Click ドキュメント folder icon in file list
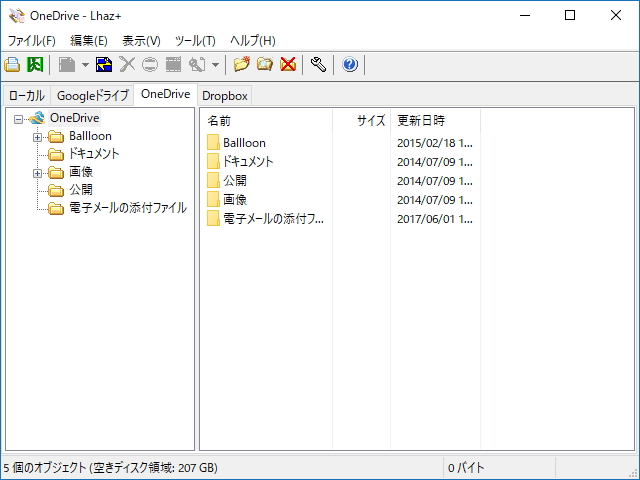The height and width of the screenshot is (480, 640). pyautogui.click(x=213, y=161)
